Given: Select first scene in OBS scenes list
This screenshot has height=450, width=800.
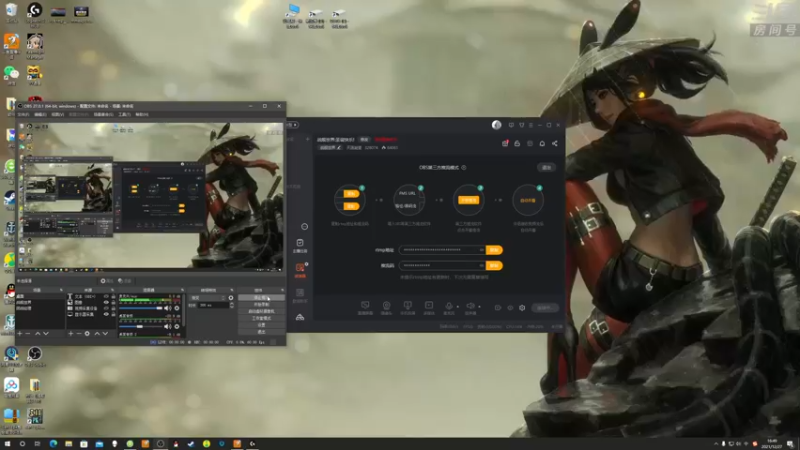Looking at the screenshot, I should [40, 296].
